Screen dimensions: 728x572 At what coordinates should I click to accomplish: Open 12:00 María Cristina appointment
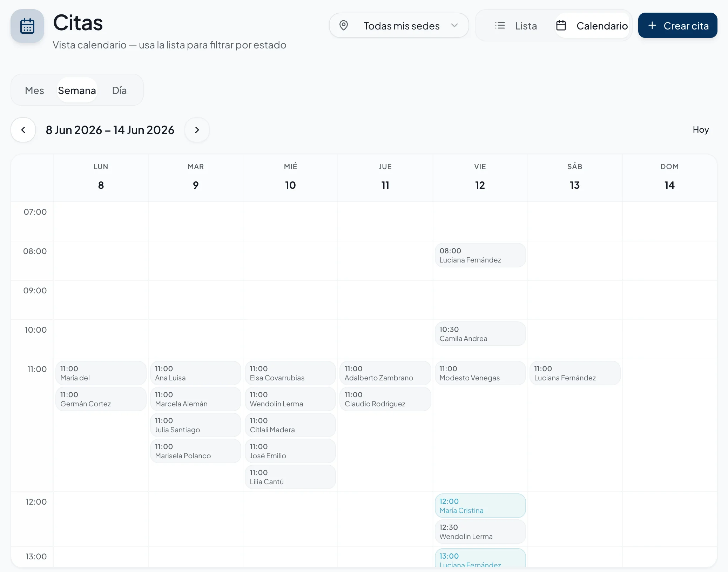pyautogui.click(x=480, y=506)
